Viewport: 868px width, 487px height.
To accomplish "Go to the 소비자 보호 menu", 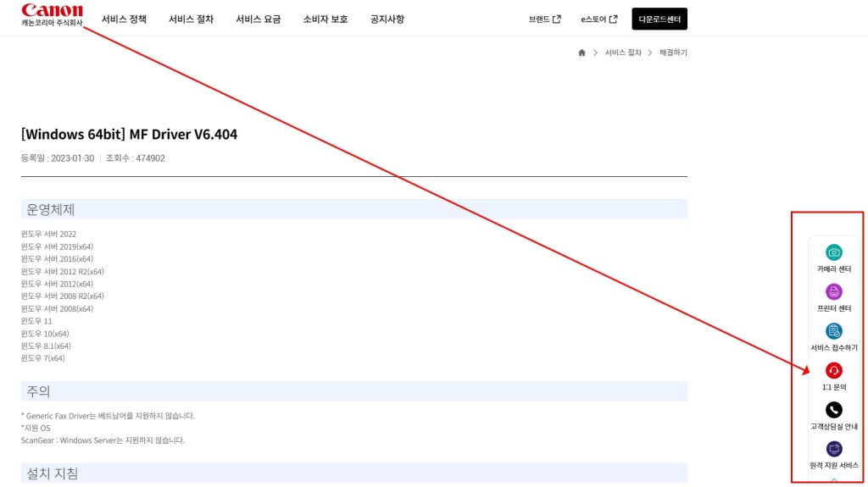I will [x=325, y=19].
